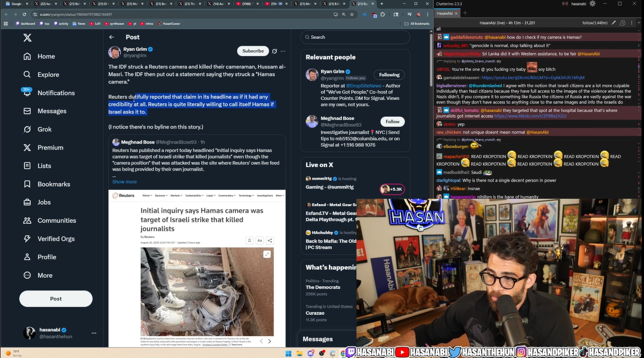Open Grok from the sidebar
The height and width of the screenshot is (358, 644).
pos(37,129)
